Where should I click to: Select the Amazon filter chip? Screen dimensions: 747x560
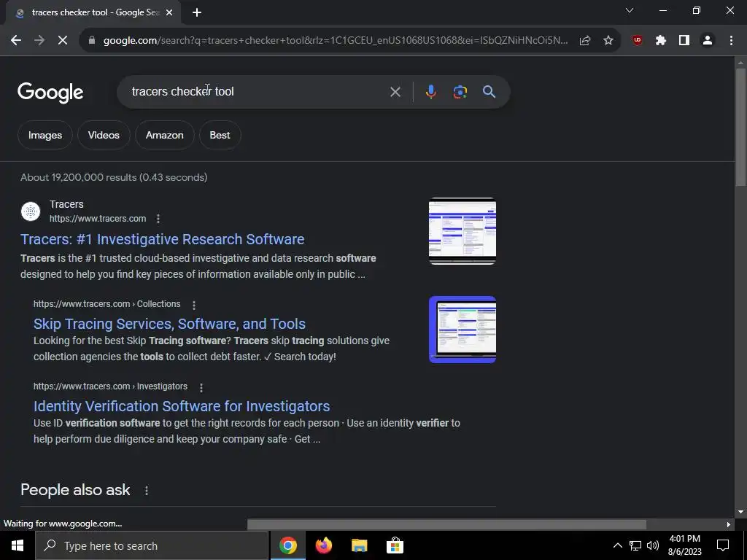[x=164, y=135]
